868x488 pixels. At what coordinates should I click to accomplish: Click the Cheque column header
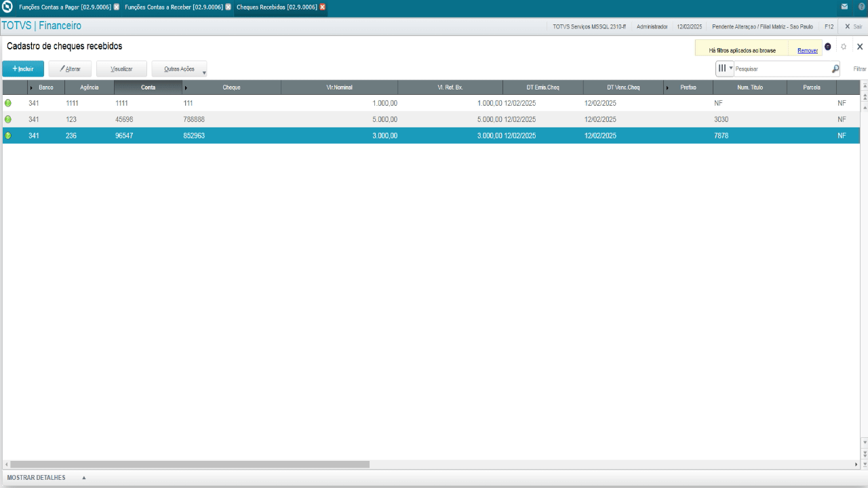(x=231, y=87)
